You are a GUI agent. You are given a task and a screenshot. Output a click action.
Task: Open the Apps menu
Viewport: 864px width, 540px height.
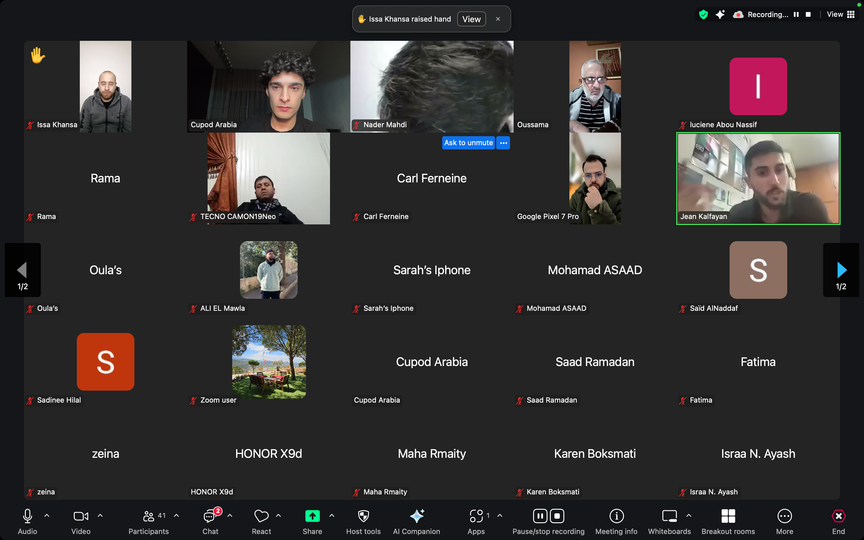[x=476, y=522]
